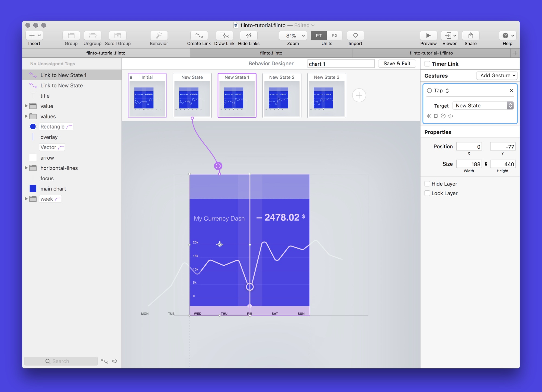This screenshot has height=392, width=542.
Task: Select the focus layer
Action: coord(72,178)
